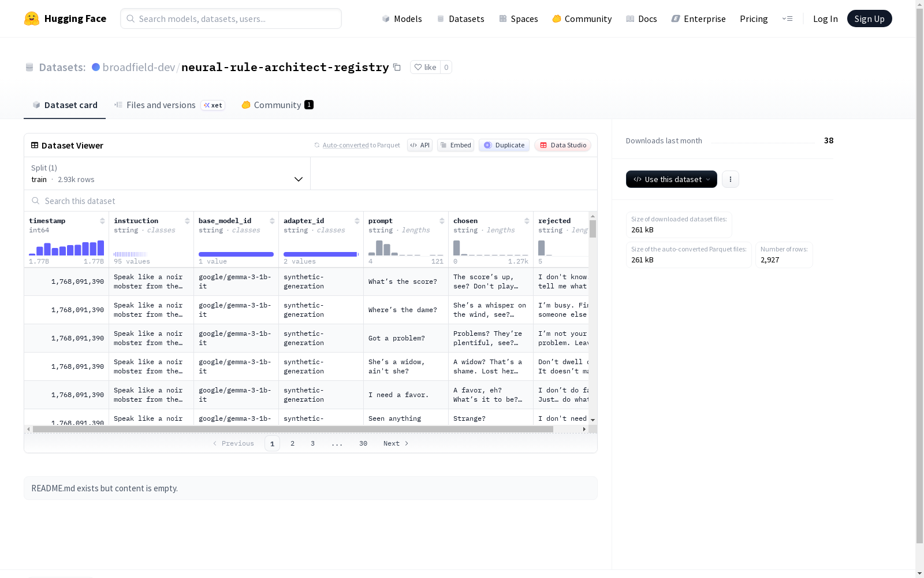Screen dimensions: 924x578
Task: Go to Datasets in the top navigation
Action: click(x=460, y=18)
